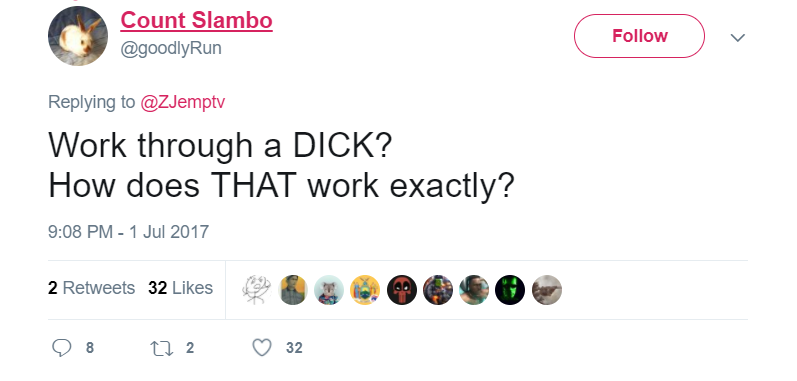Click the koala liker avatar

click(x=329, y=290)
